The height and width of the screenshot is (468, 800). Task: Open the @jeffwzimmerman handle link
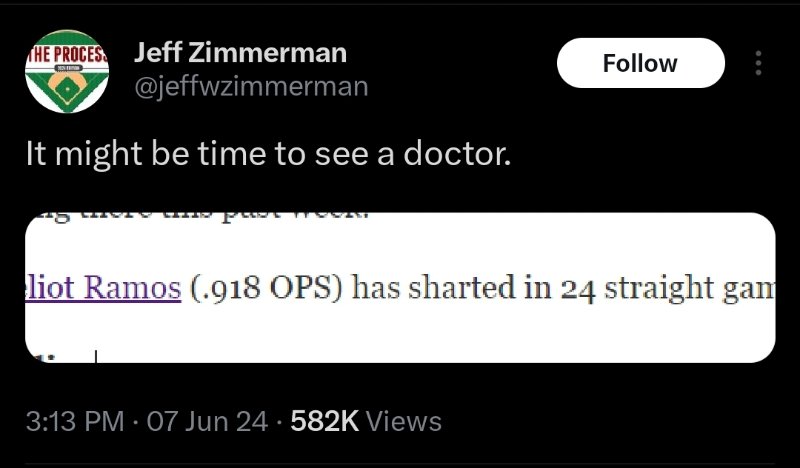pos(250,87)
